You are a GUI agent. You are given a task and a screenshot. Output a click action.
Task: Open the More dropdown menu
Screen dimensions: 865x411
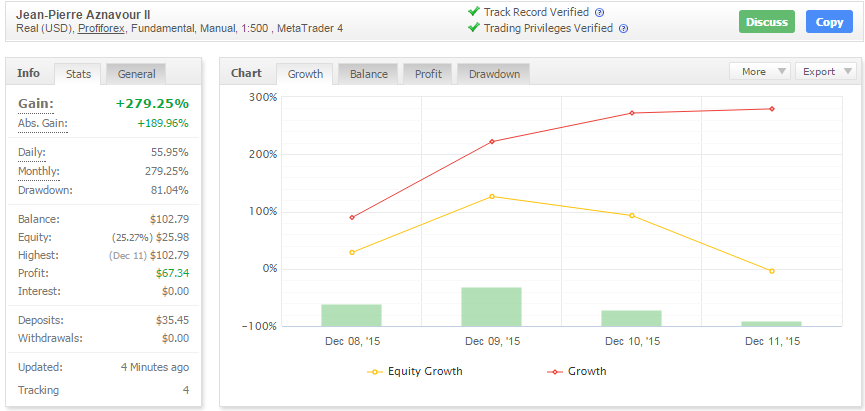point(760,71)
